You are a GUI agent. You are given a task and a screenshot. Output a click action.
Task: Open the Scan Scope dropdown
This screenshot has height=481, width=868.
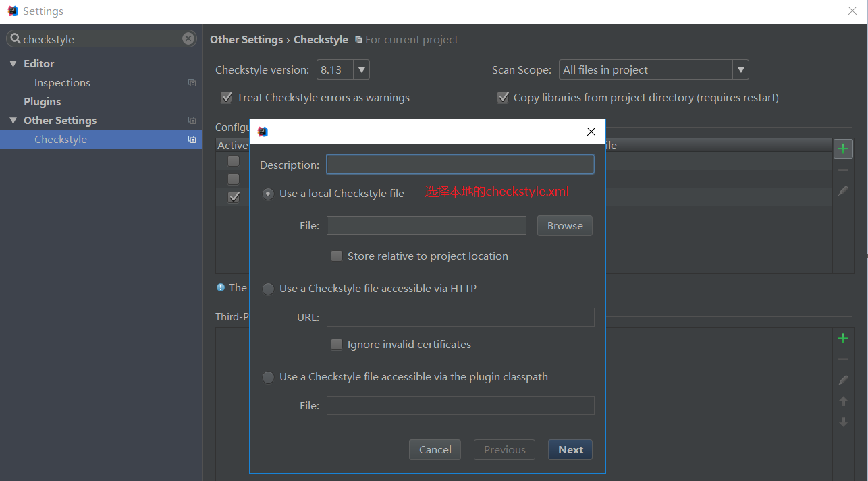click(741, 70)
